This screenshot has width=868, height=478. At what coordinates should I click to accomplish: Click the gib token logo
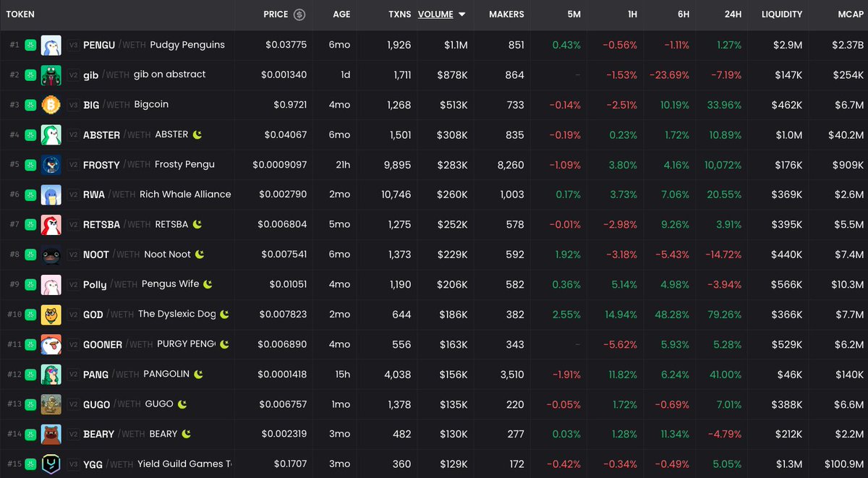(51, 75)
